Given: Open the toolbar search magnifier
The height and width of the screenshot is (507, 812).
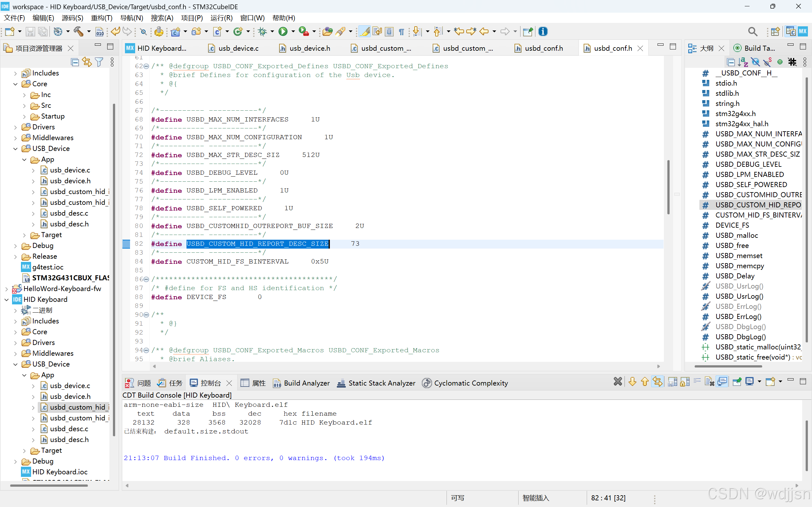Looking at the screenshot, I should 752,31.
